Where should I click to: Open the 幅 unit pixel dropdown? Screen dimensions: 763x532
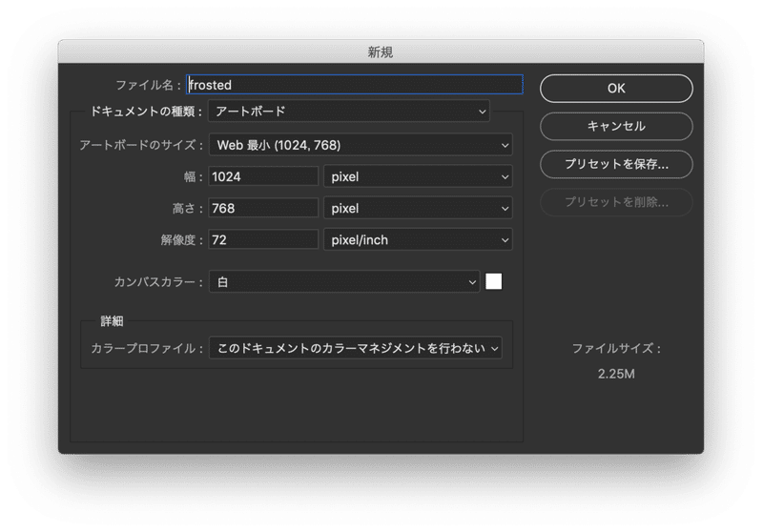click(418, 176)
